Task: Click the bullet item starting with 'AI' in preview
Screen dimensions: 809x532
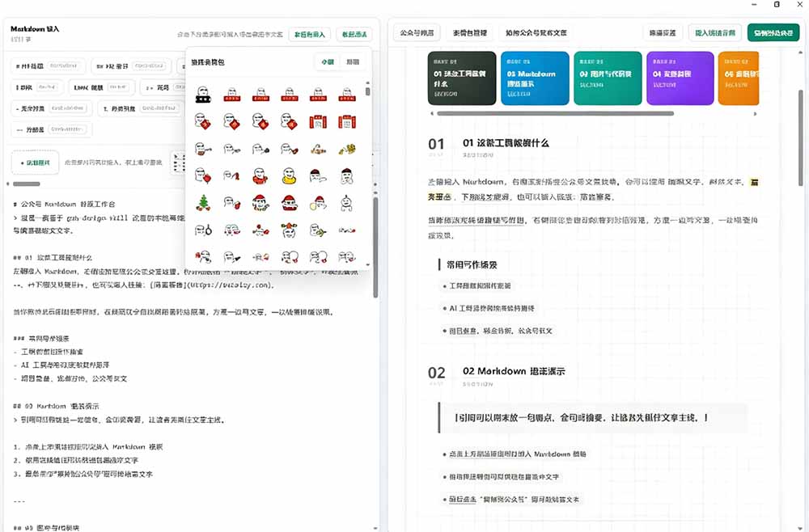Action: (492, 308)
